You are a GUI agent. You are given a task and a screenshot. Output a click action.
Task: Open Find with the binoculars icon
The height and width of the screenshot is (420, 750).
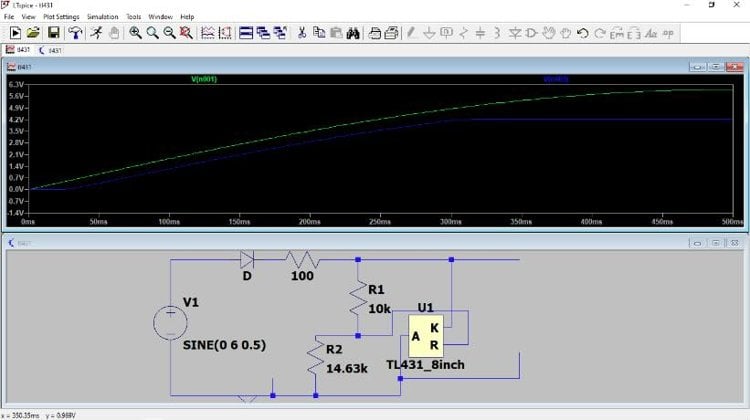[353, 33]
